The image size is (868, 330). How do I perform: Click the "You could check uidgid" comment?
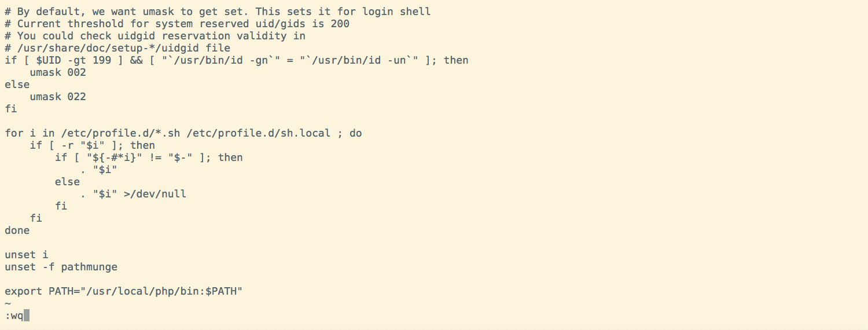[x=155, y=36]
